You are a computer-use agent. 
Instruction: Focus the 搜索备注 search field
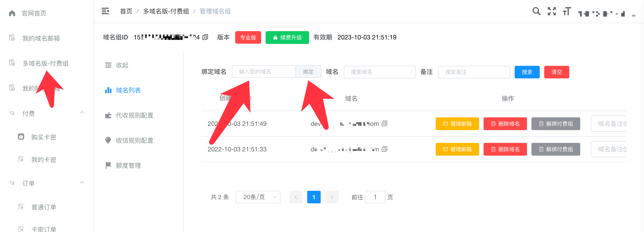pyautogui.click(x=474, y=72)
